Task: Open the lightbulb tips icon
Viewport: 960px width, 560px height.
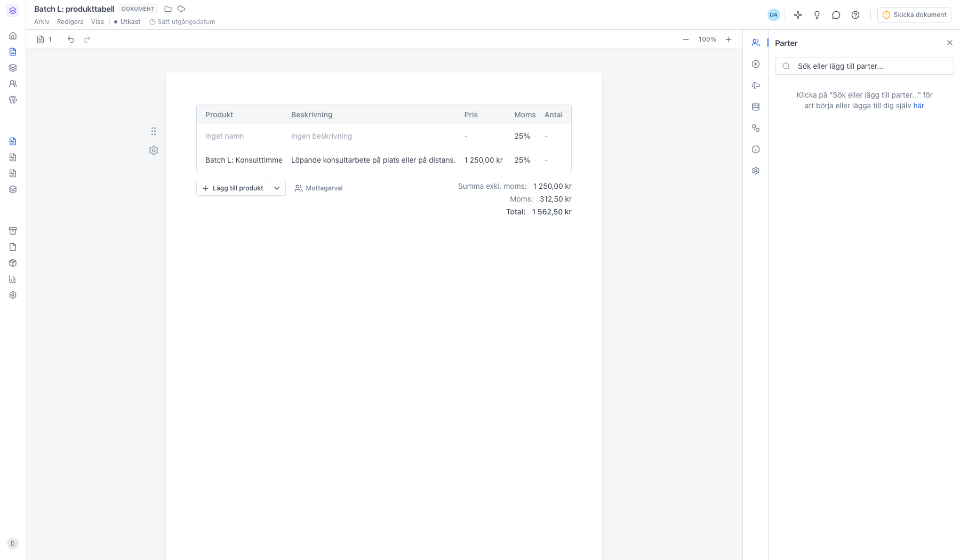Action: [x=817, y=15]
